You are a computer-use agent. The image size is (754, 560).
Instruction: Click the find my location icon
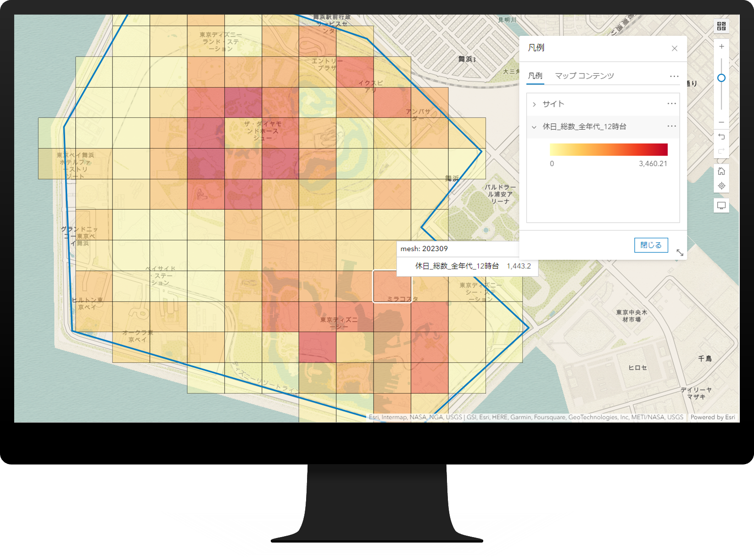[x=721, y=186]
